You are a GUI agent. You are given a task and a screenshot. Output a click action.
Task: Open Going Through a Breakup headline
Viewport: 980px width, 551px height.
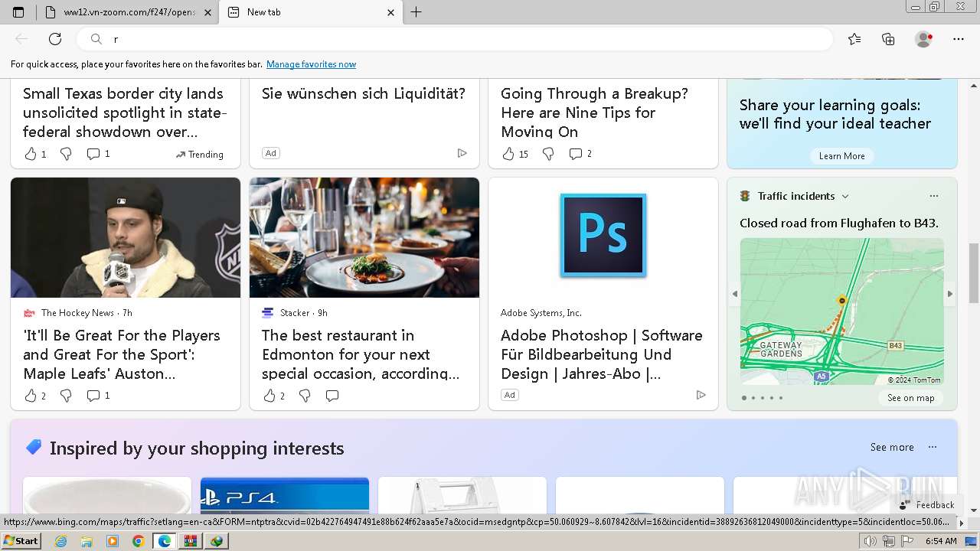coord(594,112)
